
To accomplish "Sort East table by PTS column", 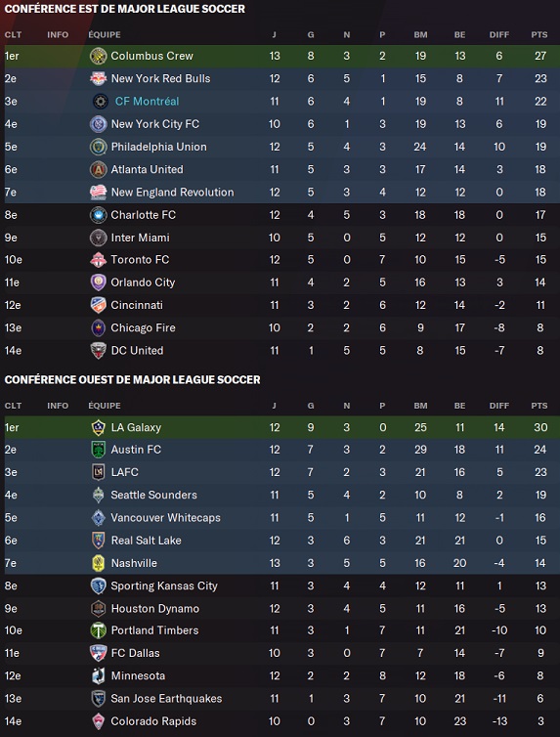I will [x=539, y=35].
